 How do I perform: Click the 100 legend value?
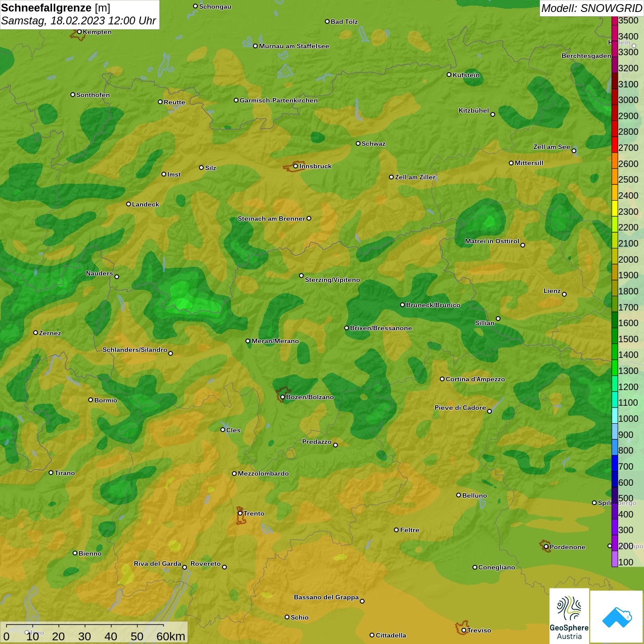[x=626, y=562]
